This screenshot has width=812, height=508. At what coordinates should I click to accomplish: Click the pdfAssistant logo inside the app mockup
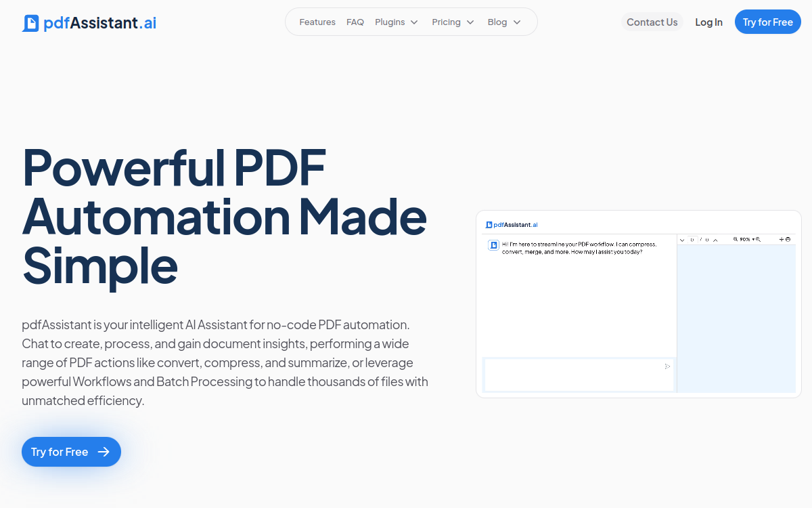[x=512, y=224]
